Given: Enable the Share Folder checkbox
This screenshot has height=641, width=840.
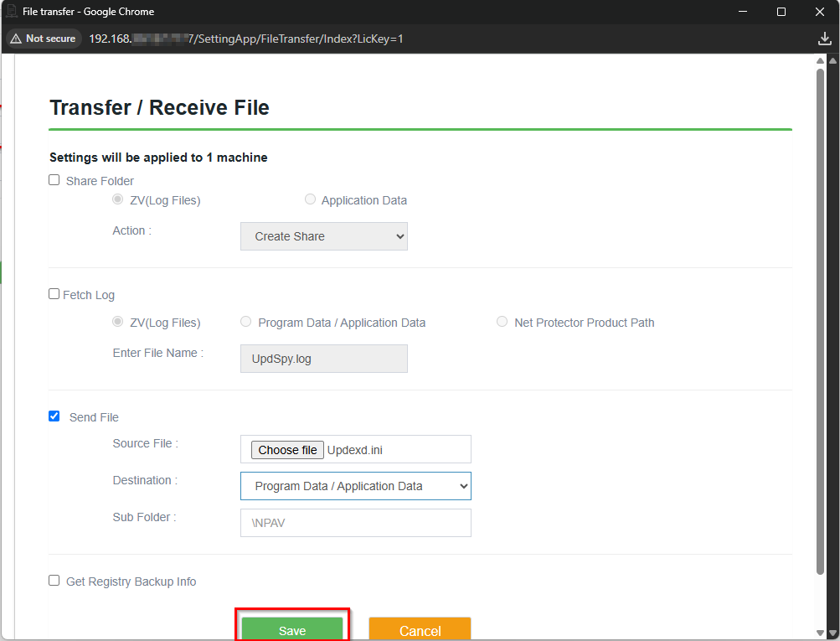Looking at the screenshot, I should pos(54,180).
